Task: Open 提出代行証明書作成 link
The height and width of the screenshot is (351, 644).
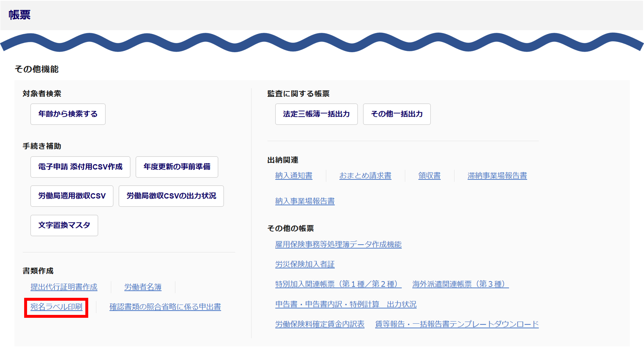Action: pos(64,287)
